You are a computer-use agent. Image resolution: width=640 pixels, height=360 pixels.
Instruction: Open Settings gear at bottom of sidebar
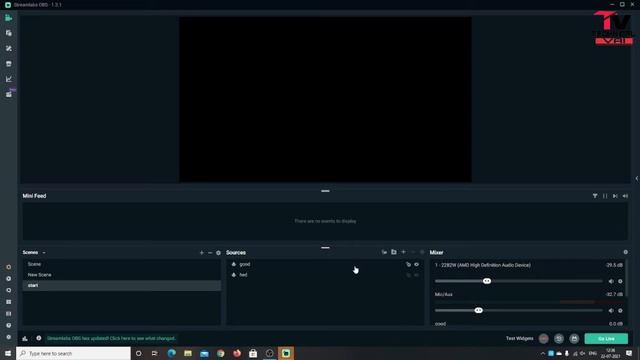click(9, 337)
